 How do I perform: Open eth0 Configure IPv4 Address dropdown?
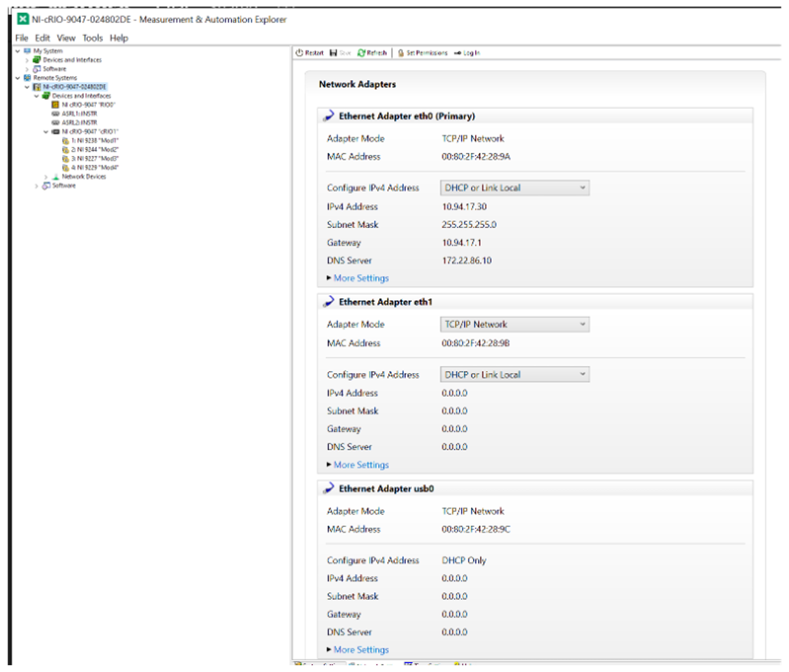(514, 188)
